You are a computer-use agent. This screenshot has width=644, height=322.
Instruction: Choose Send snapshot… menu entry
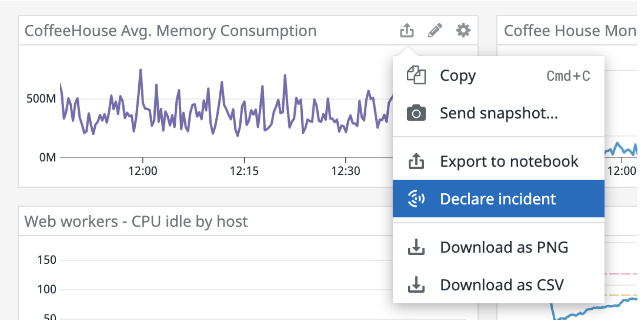pyautogui.click(x=498, y=113)
